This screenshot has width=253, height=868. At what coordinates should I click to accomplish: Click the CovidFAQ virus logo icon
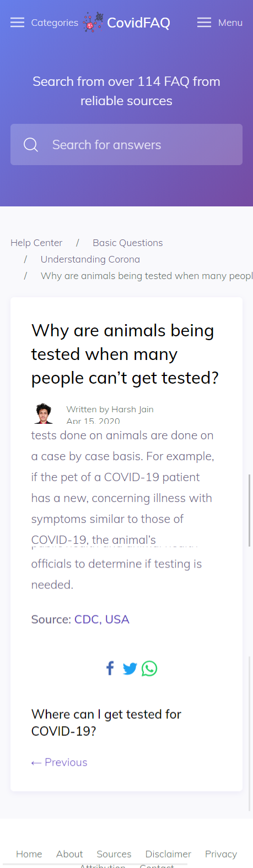pos(93,23)
